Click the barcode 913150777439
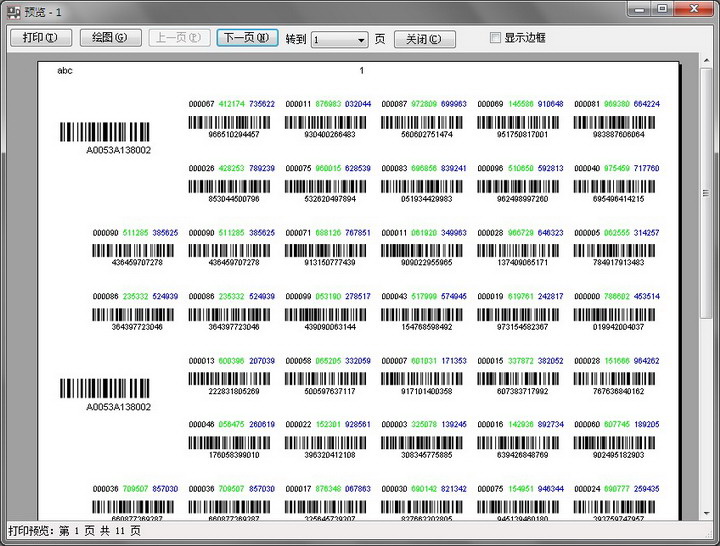The width and height of the screenshot is (720, 546). tap(326, 250)
